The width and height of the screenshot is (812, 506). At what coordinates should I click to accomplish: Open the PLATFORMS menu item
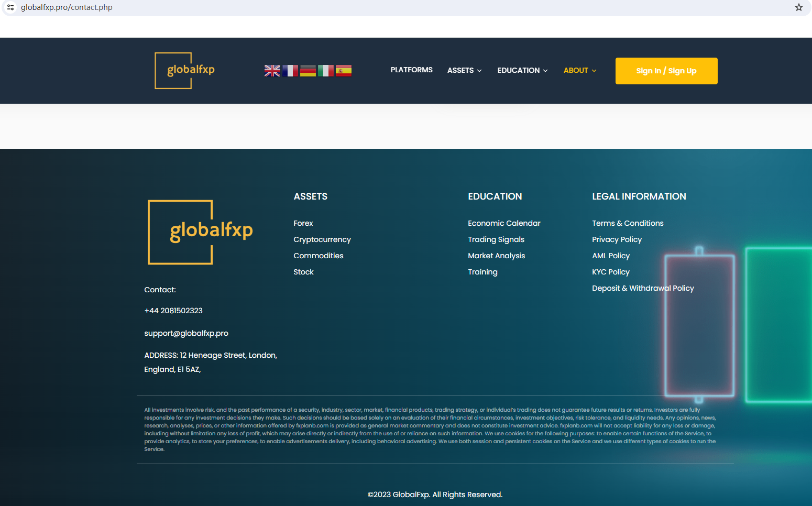click(412, 70)
